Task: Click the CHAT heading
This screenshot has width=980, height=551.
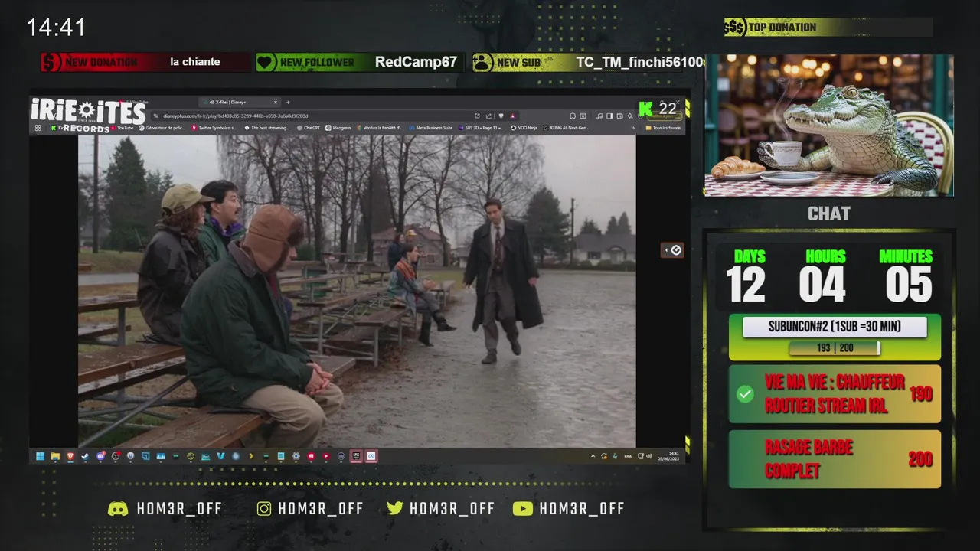Action: coord(829,214)
